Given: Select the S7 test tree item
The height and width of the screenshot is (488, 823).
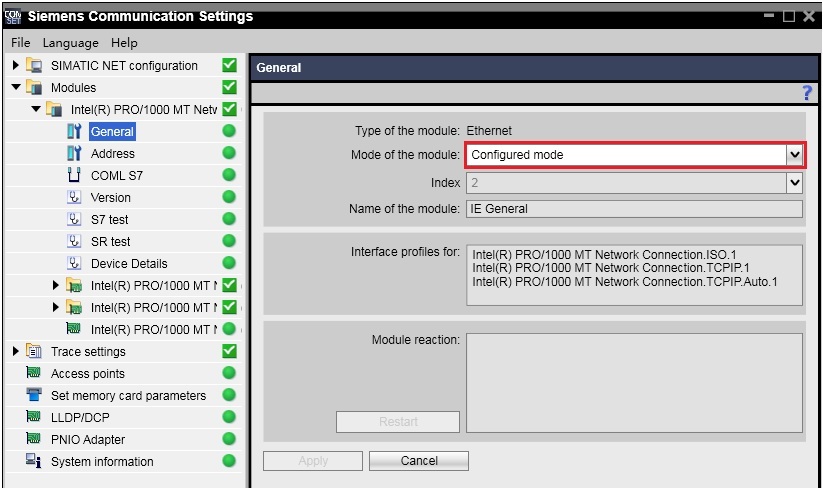Looking at the screenshot, I should click(109, 219).
